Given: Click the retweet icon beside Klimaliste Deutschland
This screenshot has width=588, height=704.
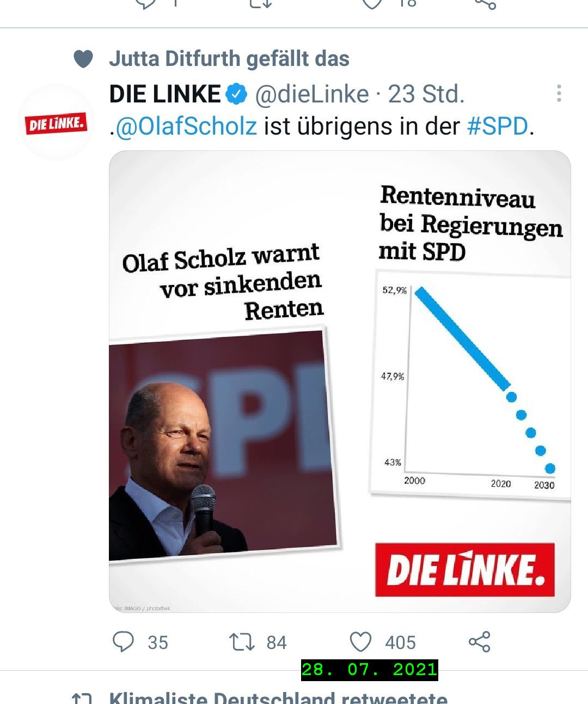Looking at the screenshot, I should pyautogui.click(x=82, y=699).
